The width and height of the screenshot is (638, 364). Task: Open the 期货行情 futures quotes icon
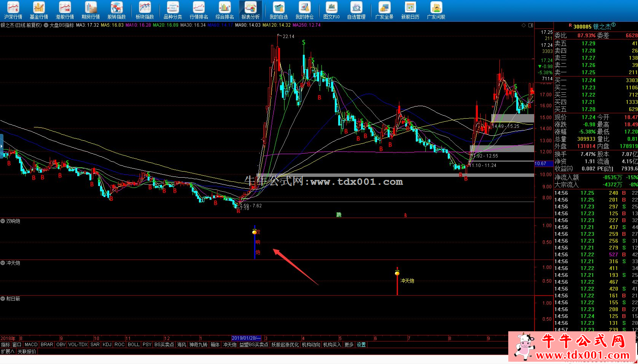91,10
